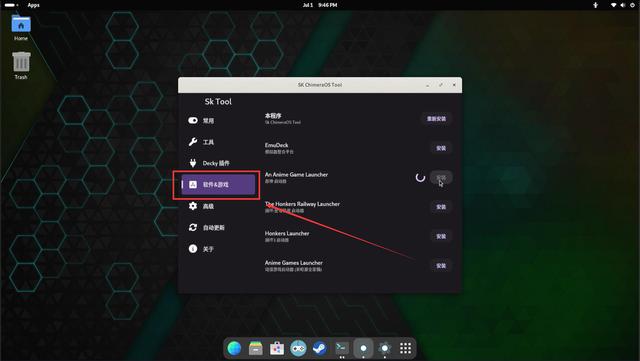Open the clock and calendar in top bar
Viewport: 640px width, 361px height.
tap(320, 5)
